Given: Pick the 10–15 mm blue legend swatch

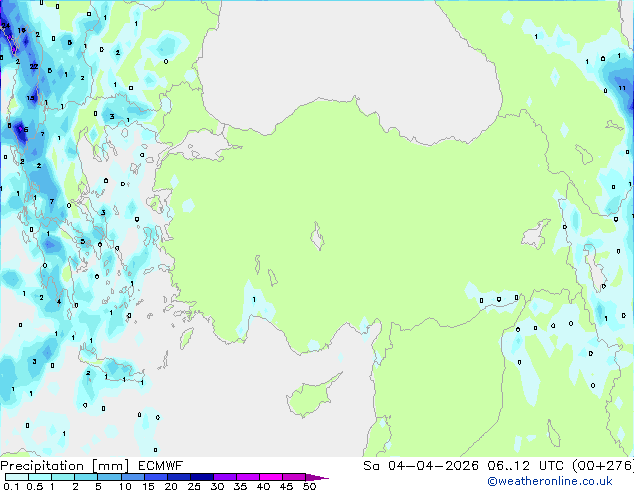Looking at the screenshot, I should click(132, 477).
